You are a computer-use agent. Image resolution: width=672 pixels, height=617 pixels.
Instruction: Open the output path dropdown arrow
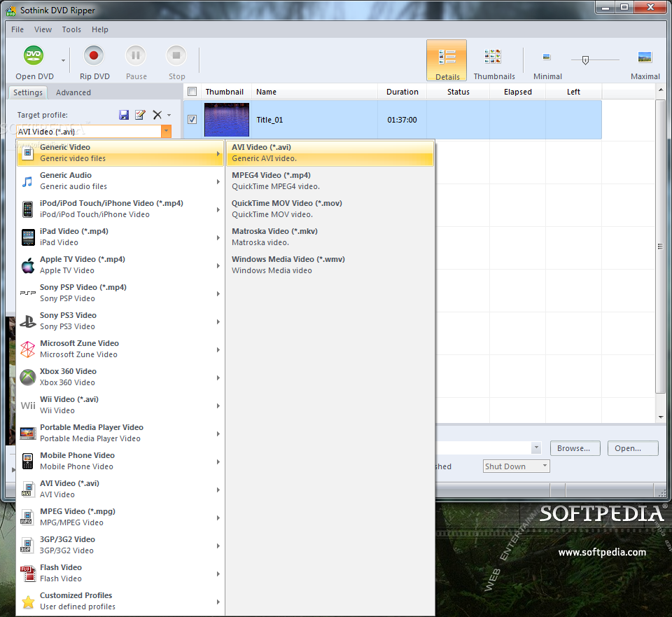point(536,448)
